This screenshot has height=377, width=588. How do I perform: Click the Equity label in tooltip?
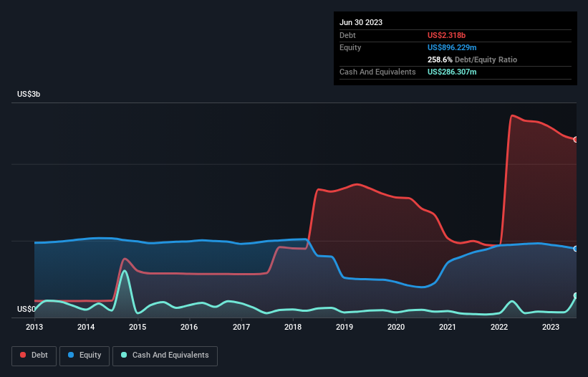pos(350,47)
